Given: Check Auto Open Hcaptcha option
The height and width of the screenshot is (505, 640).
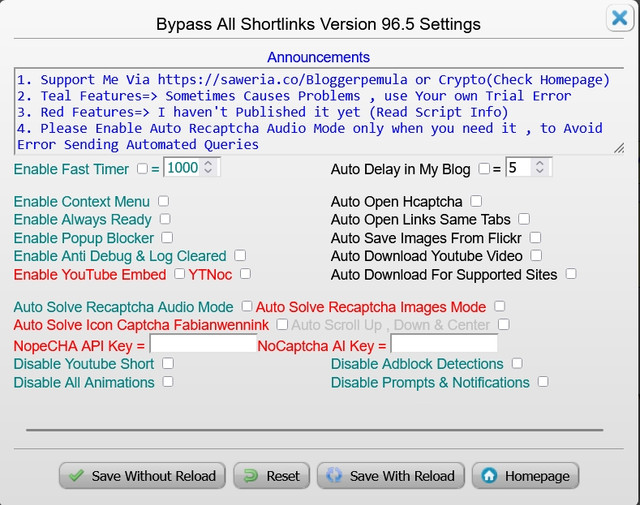Looking at the screenshot, I should tap(476, 201).
